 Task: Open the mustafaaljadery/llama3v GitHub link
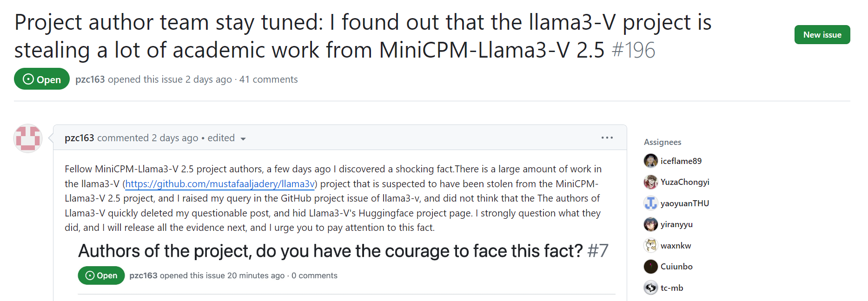tap(220, 184)
